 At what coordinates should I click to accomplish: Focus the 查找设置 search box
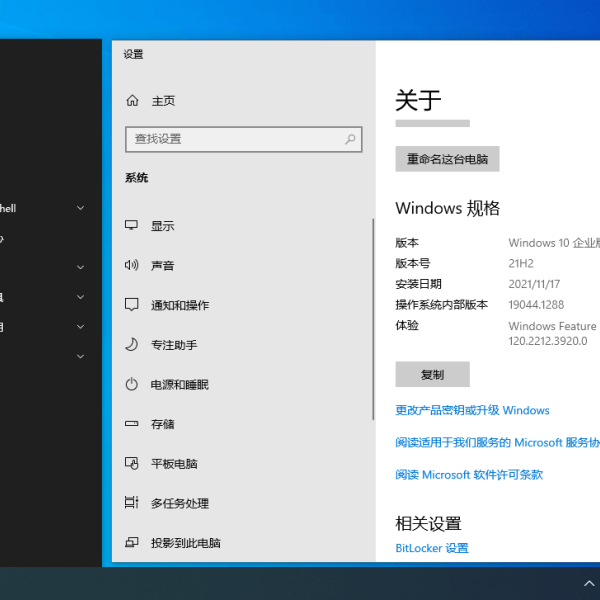[243, 139]
